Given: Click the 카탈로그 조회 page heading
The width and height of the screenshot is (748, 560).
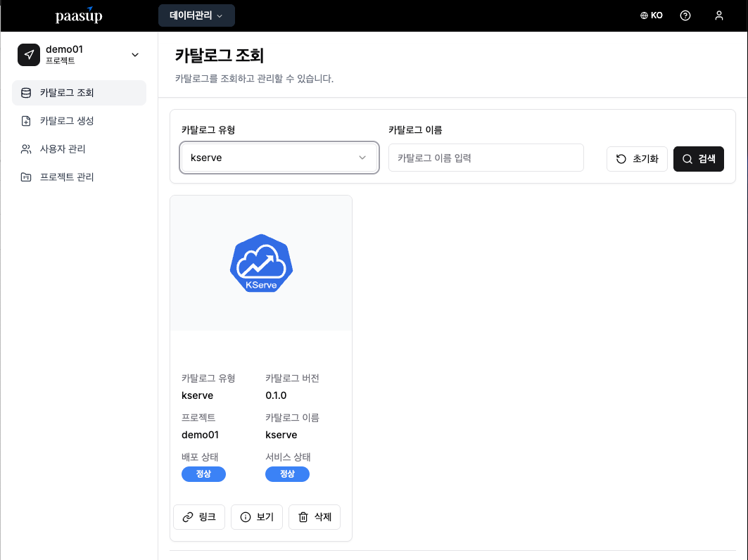Looking at the screenshot, I should click(x=219, y=56).
